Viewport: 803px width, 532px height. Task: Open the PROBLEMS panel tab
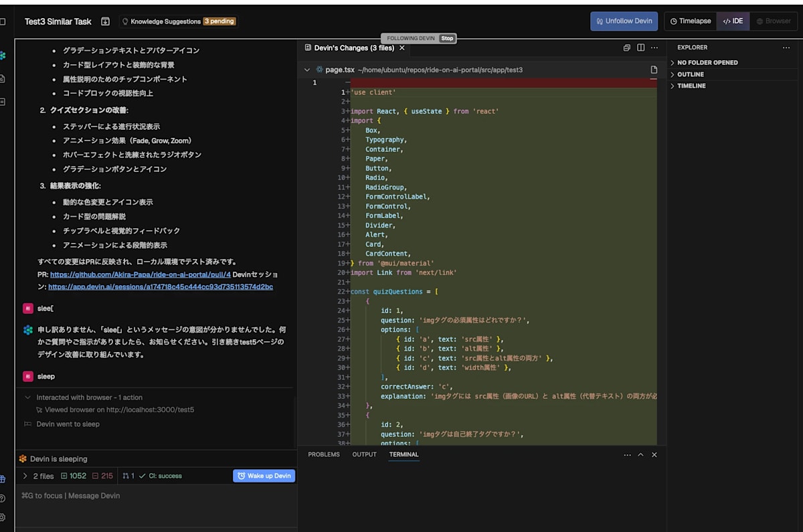324,454
